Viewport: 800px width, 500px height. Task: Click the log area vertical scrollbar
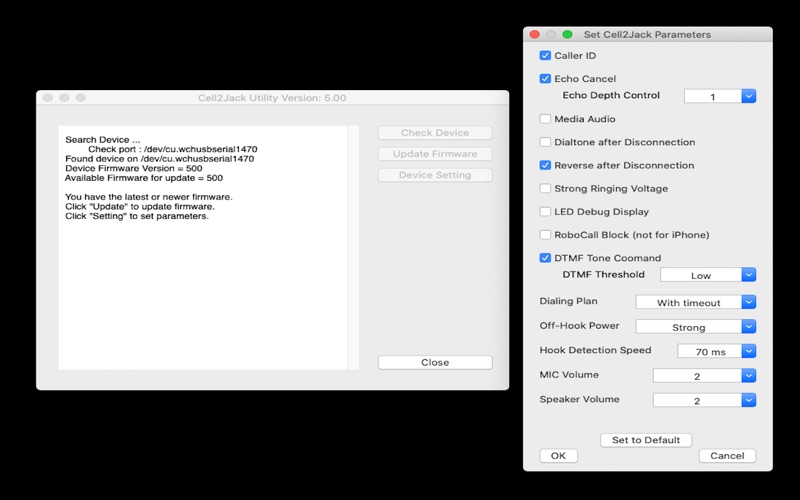coord(353,247)
